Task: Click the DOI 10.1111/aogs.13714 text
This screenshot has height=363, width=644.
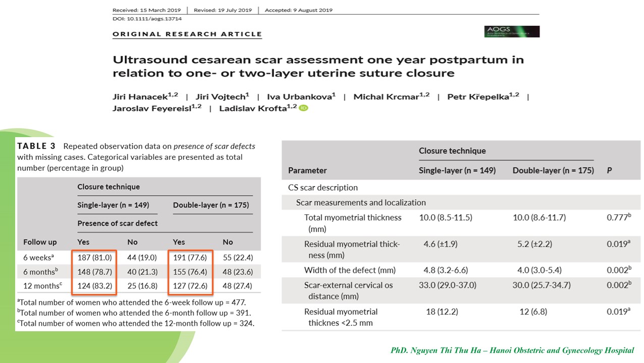Action: click(147, 19)
